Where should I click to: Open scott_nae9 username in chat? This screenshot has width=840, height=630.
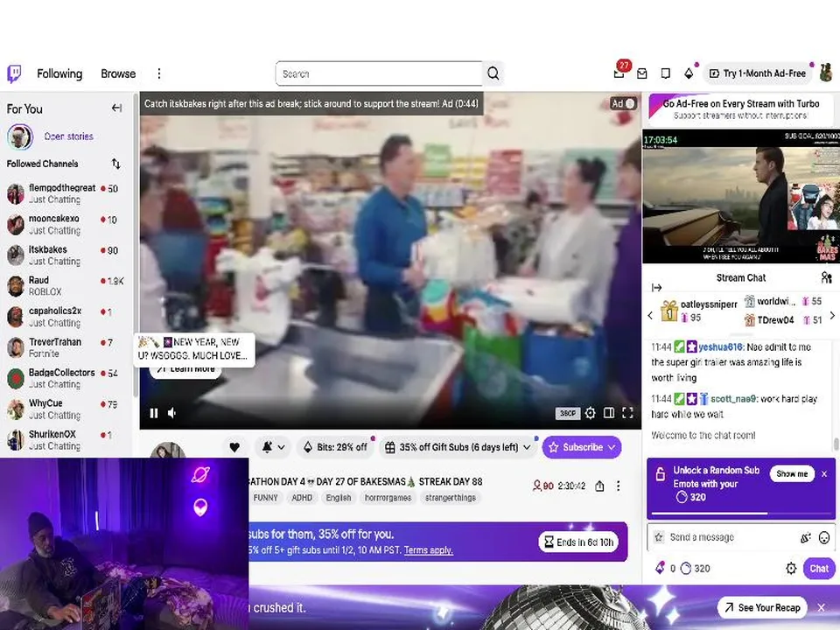(x=733, y=399)
